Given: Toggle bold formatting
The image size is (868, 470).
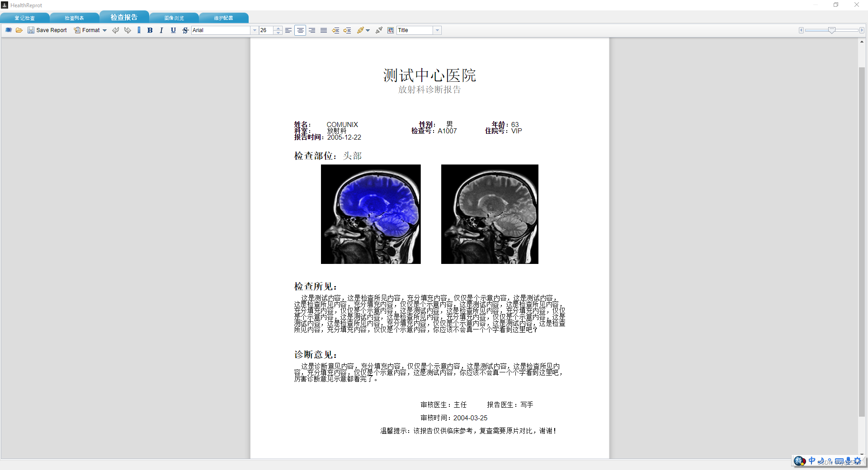Looking at the screenshot, I should pyautogui.click(x=150, y=30).
